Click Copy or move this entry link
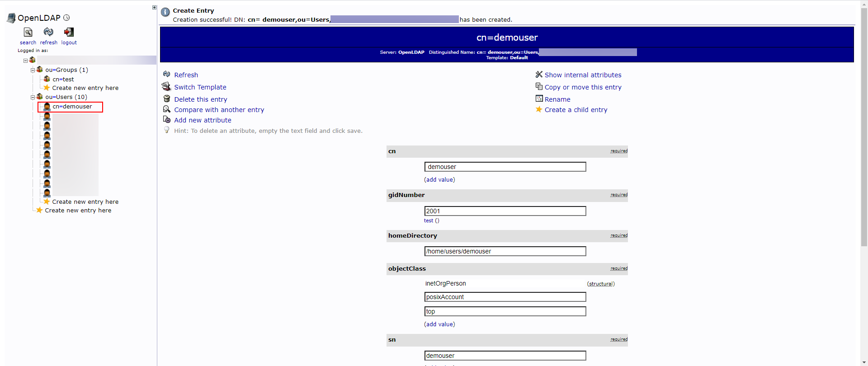The image size is (868, 366). (x=583, y=87)
